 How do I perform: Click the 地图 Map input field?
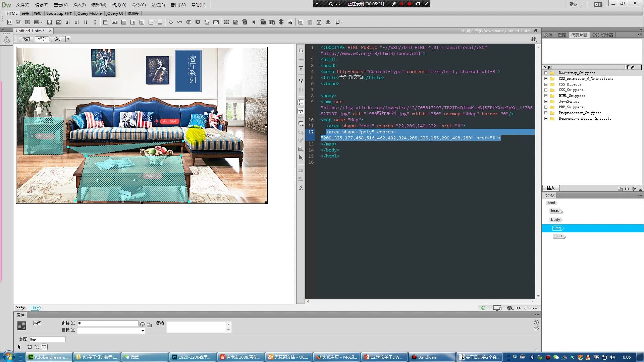(47, 339)
